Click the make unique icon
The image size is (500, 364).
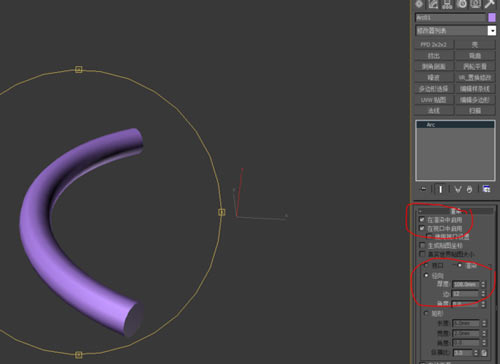[458, 189]
